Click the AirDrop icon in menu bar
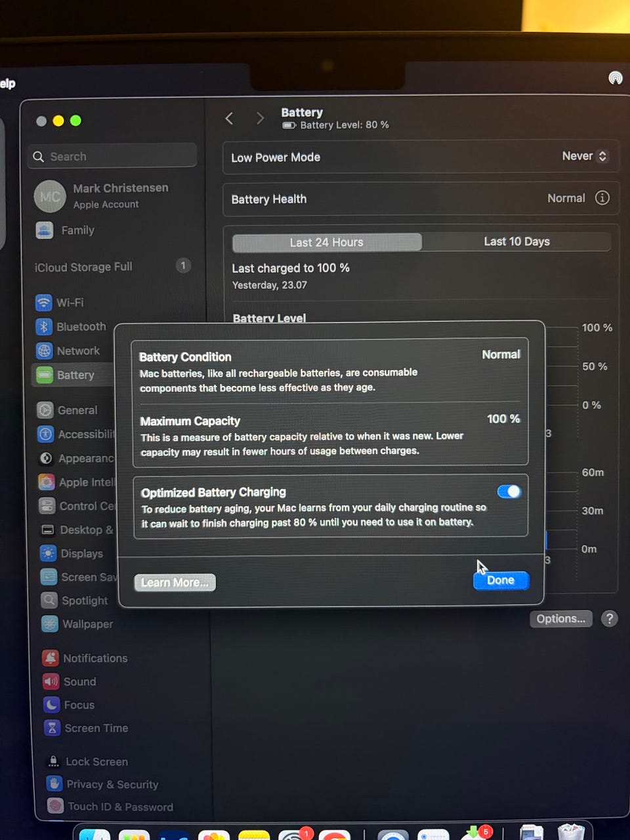Viewport: 630px width, 840px height. click(x=615, y=78)
